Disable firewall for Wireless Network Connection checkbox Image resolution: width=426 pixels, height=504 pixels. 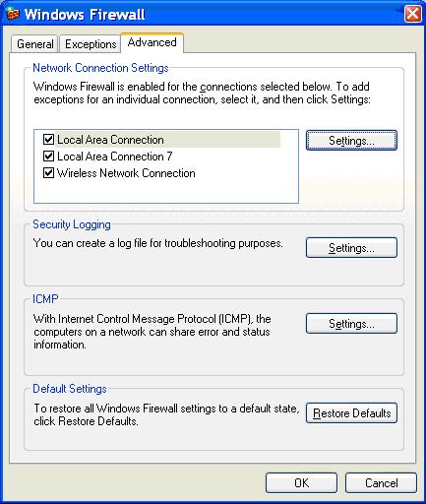(48, 173)
